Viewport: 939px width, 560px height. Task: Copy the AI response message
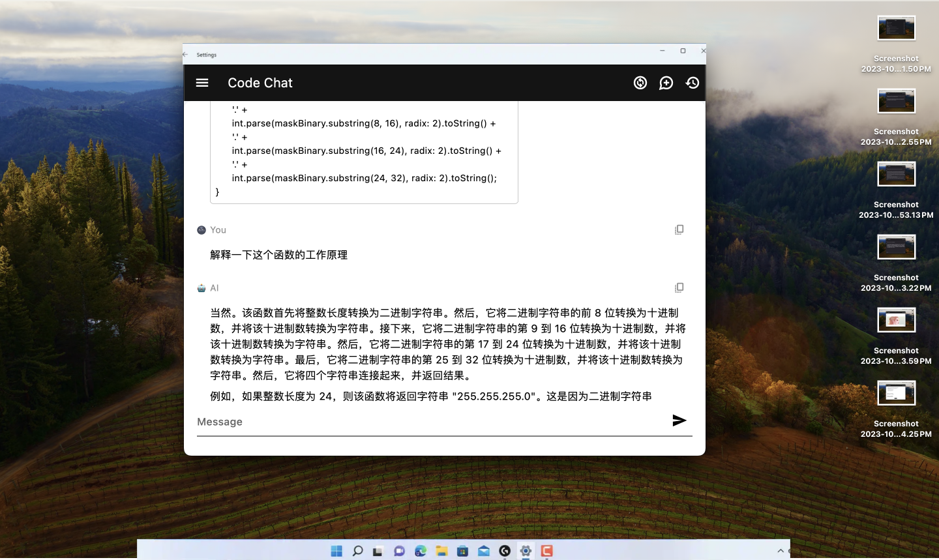[679, 287]
